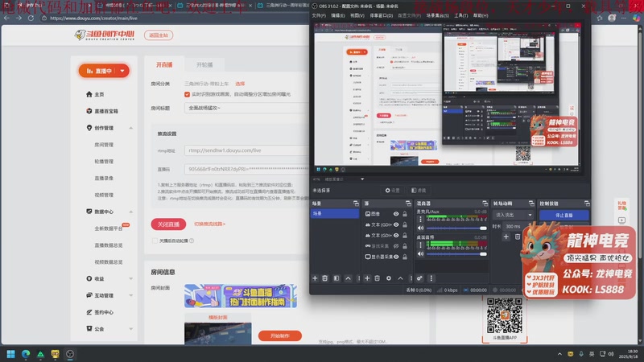The height and width of the screenshot is (362, 644).
Task: Open the 淡入淡出 transition dropdown
Action: [x=513, y=215]
